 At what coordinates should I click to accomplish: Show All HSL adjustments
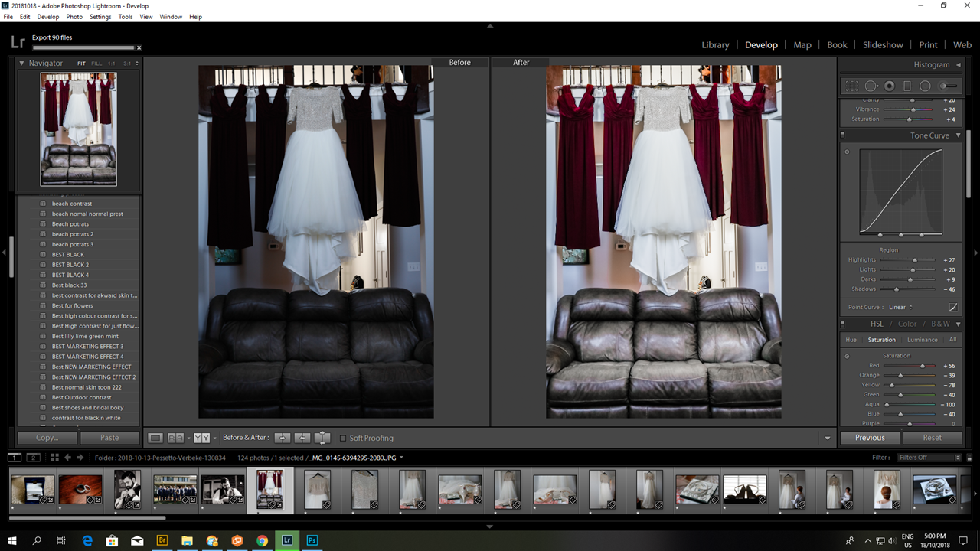pyautogui.click(x=952, y=340)
